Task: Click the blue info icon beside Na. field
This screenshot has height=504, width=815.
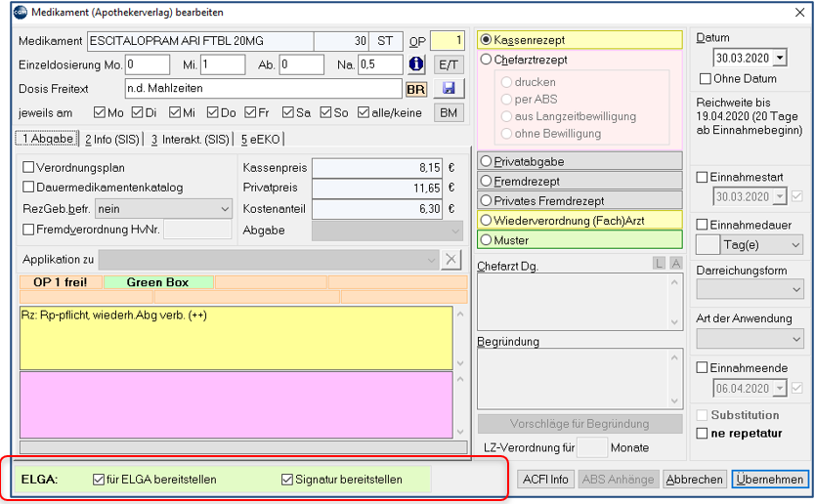Action: coord(416,64)
